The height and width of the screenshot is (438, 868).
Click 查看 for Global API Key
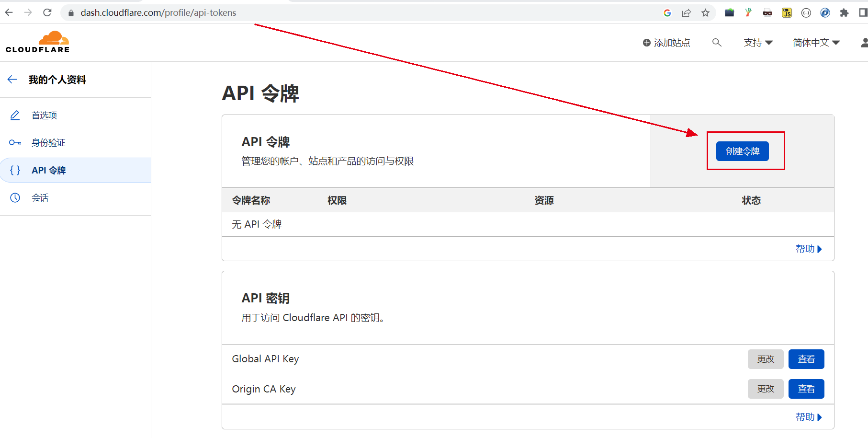pyautogui.click(x=806, y=359)
